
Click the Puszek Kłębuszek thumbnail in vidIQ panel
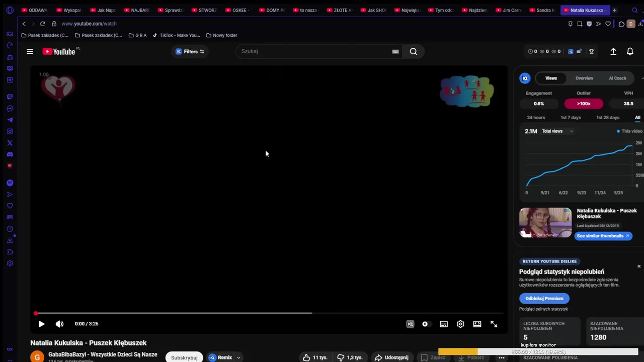[x=545, y=222]
